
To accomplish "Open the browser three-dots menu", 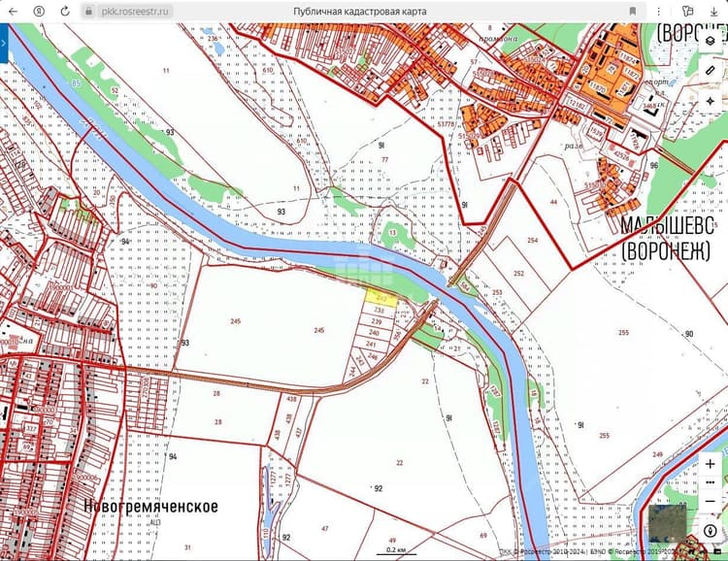I will tap(658, 11).
